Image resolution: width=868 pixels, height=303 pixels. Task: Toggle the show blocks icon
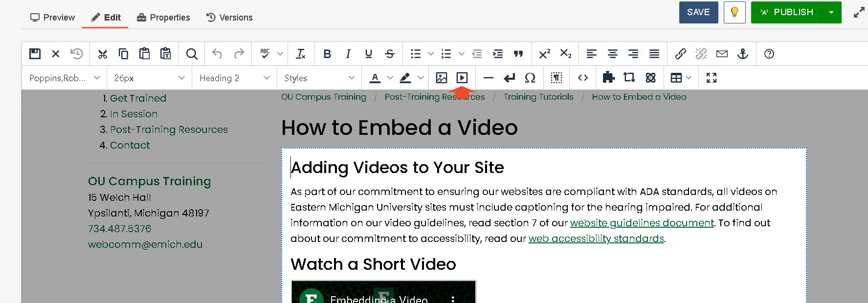(x=556, y=78)
